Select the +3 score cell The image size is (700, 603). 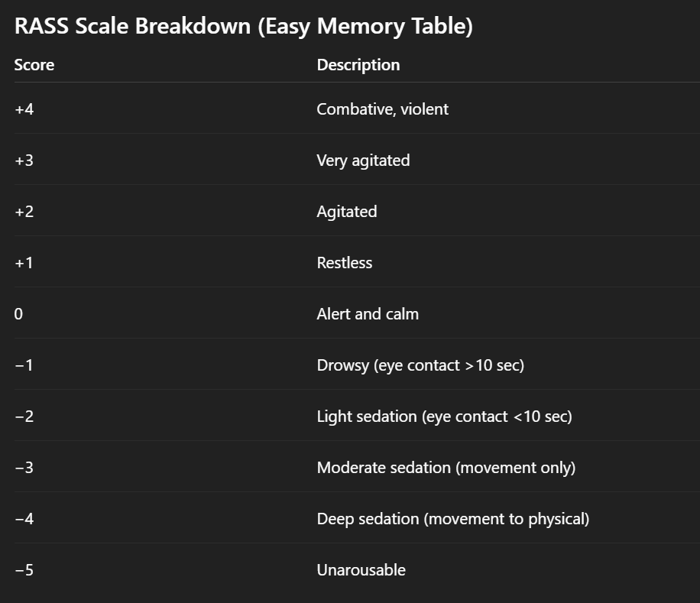pyautogui.click(x=24, y=160)
